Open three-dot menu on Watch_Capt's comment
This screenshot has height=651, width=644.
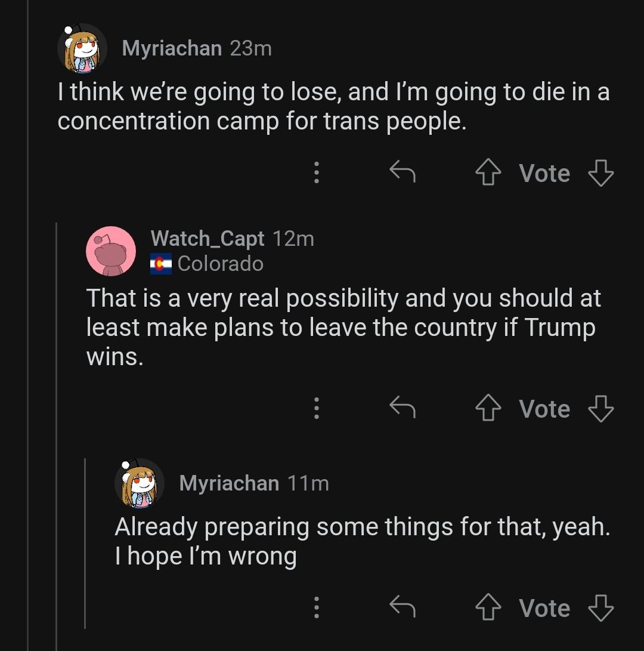click(x=317, y=409)
